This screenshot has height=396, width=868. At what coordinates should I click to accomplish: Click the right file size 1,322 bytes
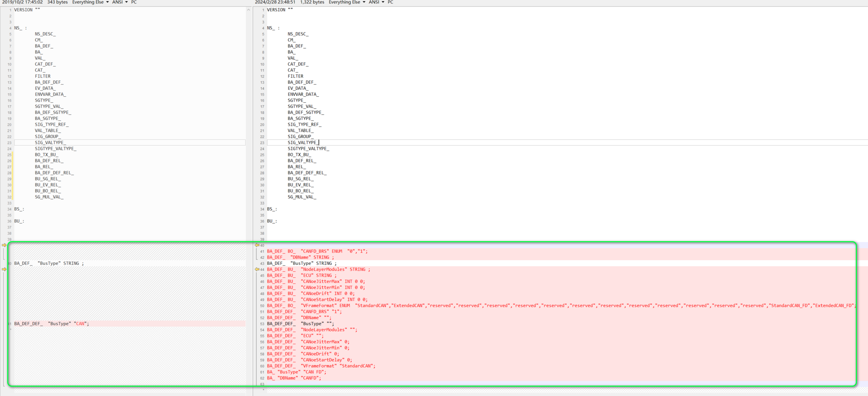pyautogui.click(x=312, y=2)
